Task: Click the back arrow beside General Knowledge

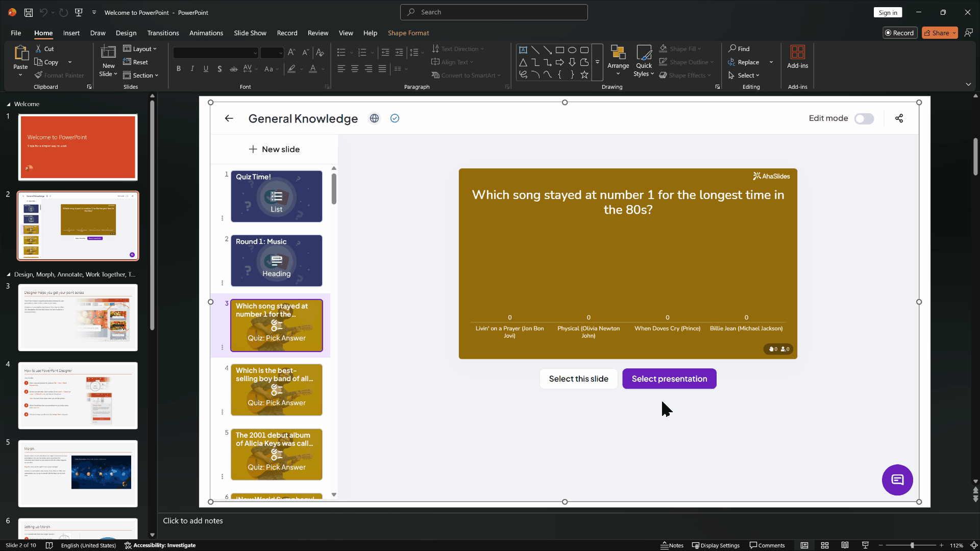Action: tap(229, 118)
